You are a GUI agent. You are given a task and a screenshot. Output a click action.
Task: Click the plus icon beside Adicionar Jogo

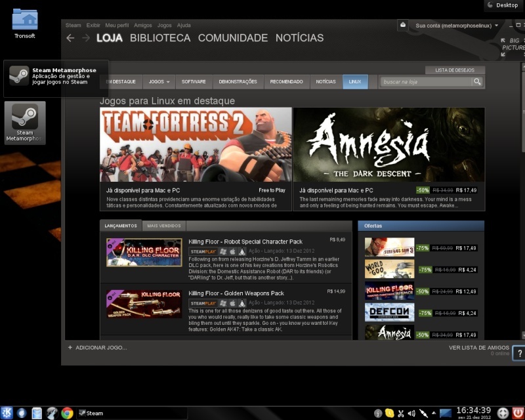[70, 348]
